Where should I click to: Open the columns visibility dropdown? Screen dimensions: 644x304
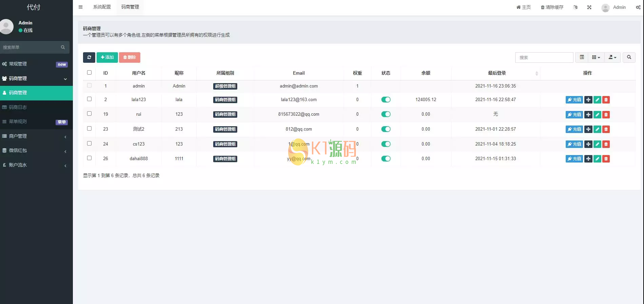(596, 57)
